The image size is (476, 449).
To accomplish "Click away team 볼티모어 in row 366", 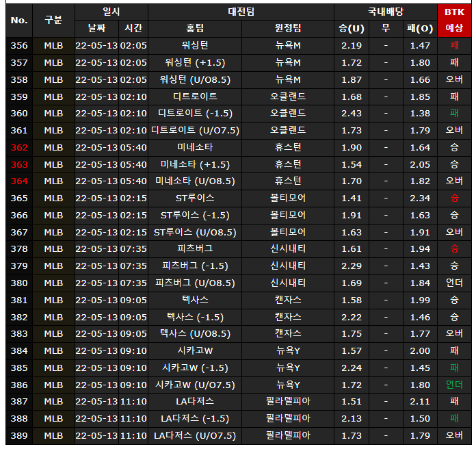I will (288, 216).
